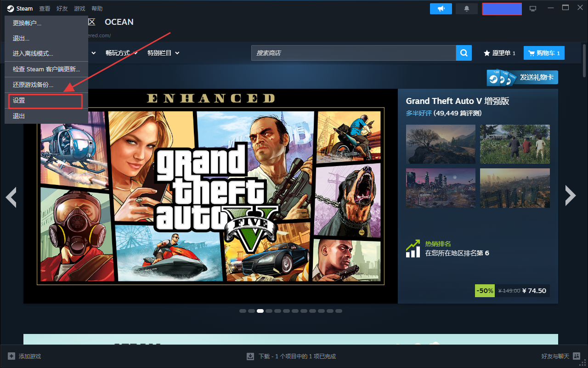The width and height of the screenshot is (588, 368).
Task: Open the OCEAN profile tab
Action: coord(119,22)
